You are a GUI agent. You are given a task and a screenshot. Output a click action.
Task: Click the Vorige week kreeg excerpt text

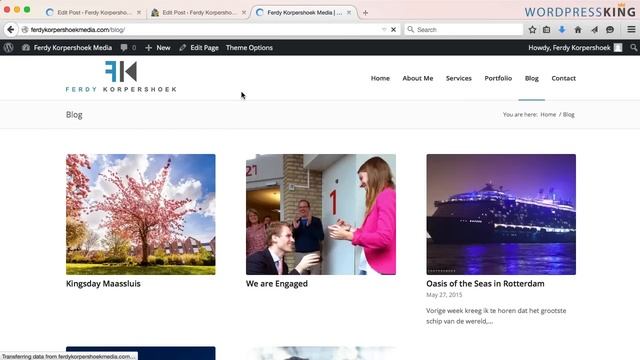(496, 316)
